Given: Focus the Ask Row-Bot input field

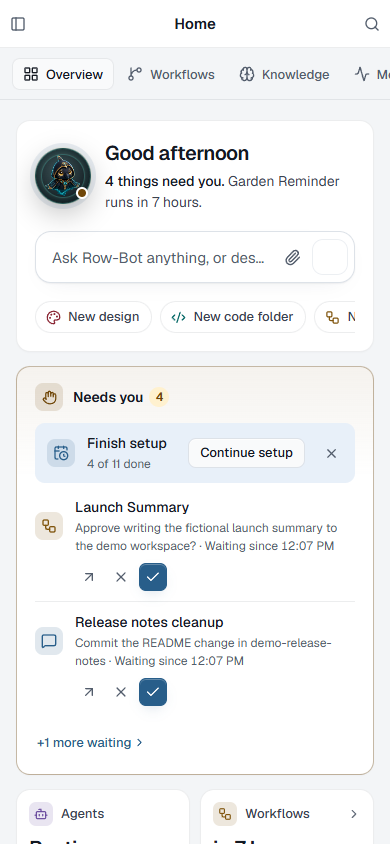Looking at the screenshot, I should tap(158, 258).
